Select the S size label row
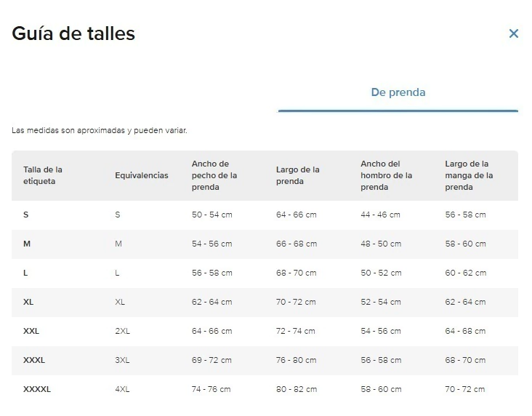 (26, 215)
